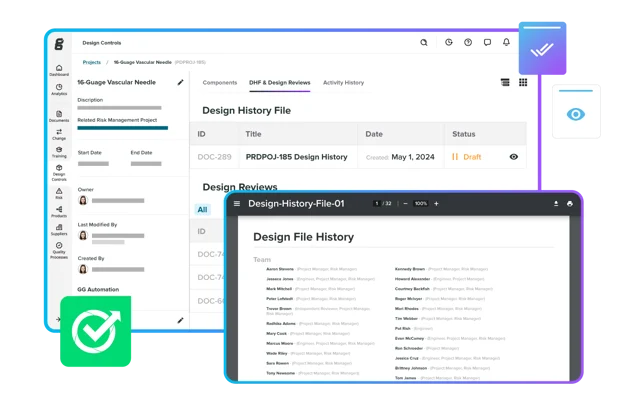Open Suppliers in the sidebar
Screen dimensions: 622x394
pos(59,230)
